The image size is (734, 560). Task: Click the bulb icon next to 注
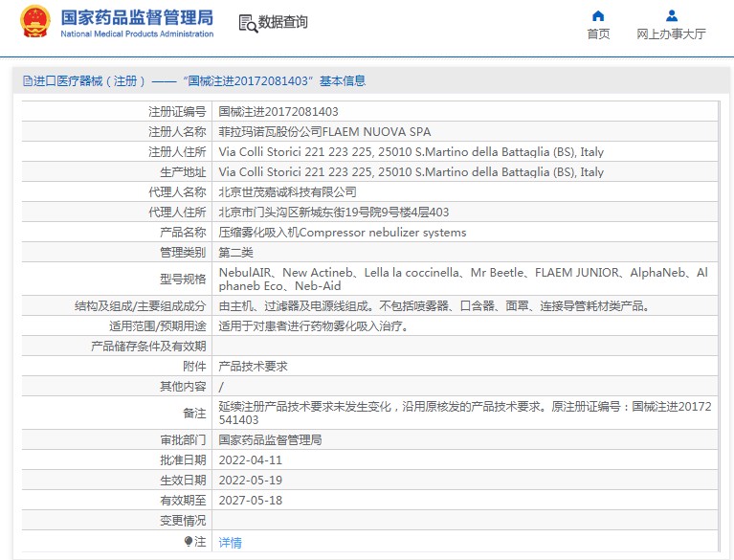(x=189, y=542)
